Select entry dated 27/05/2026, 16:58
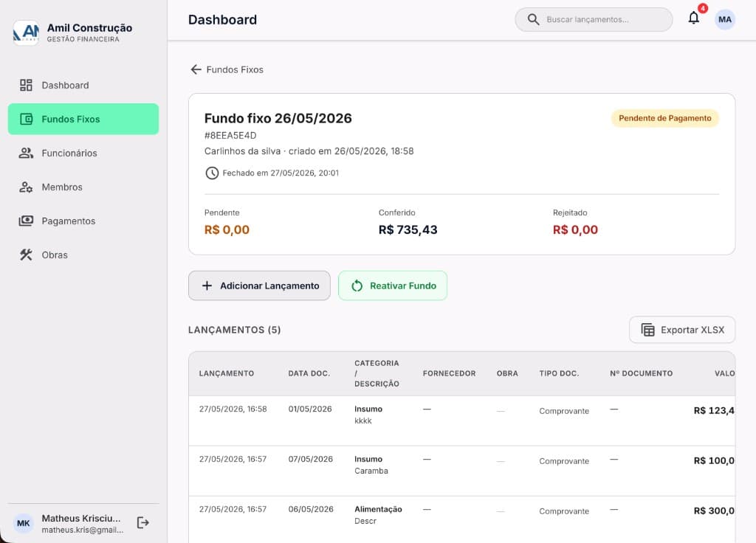Image resolution: width=756 pixels, height=543 pixels. coord(233,409)
